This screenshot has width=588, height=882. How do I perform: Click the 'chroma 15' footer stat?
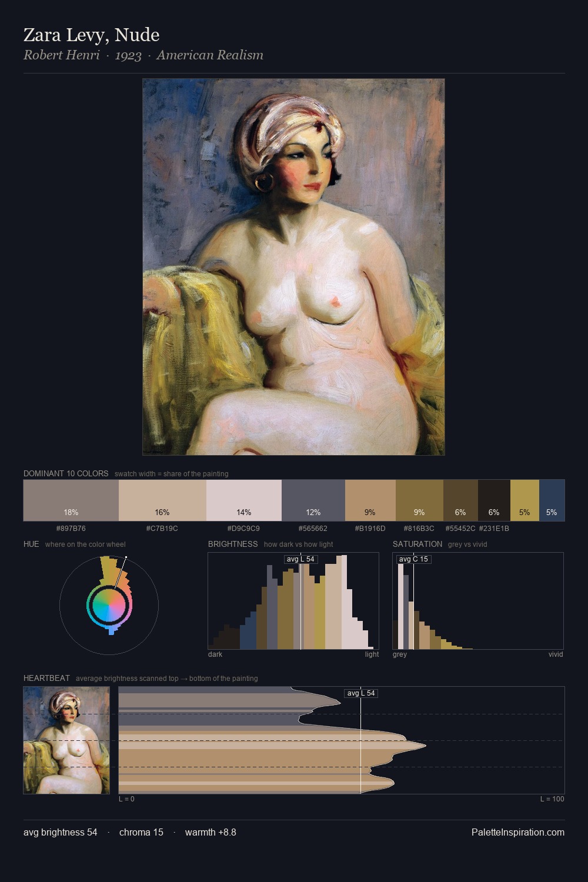141,832
